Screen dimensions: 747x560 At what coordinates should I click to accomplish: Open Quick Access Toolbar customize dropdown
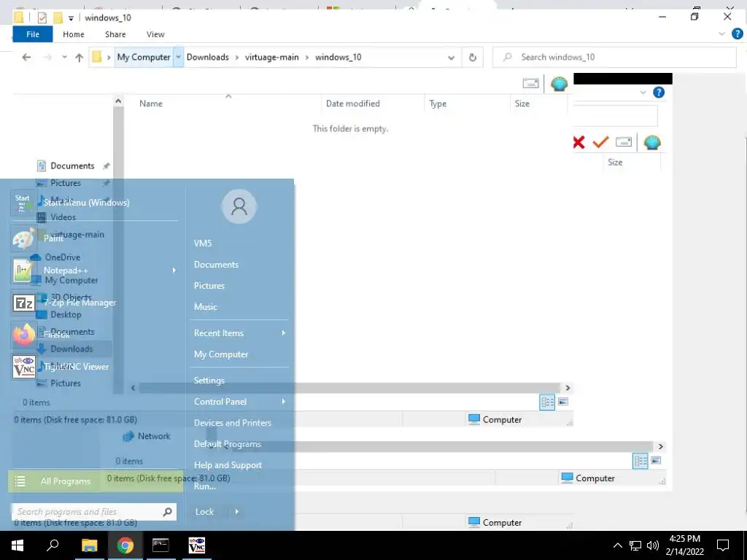pos(71,18)
